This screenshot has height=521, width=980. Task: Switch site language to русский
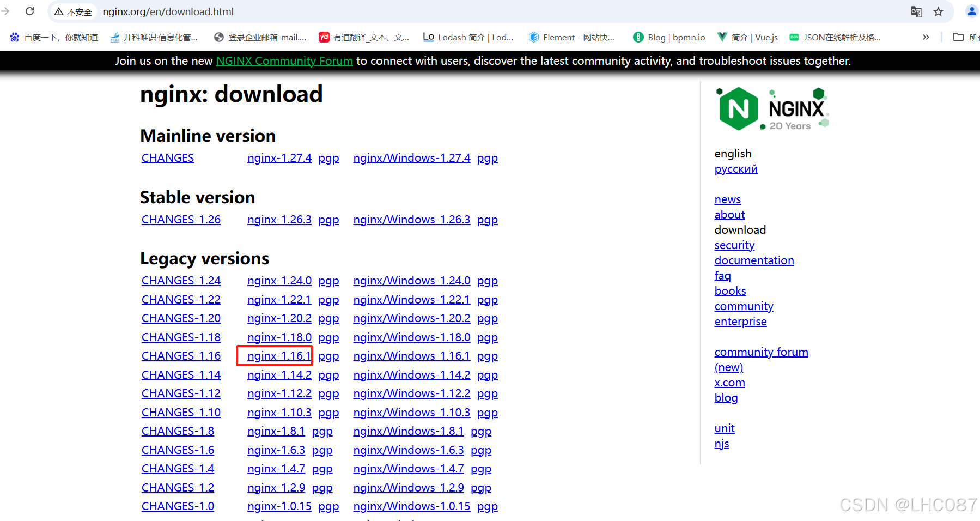coord(736,169)
